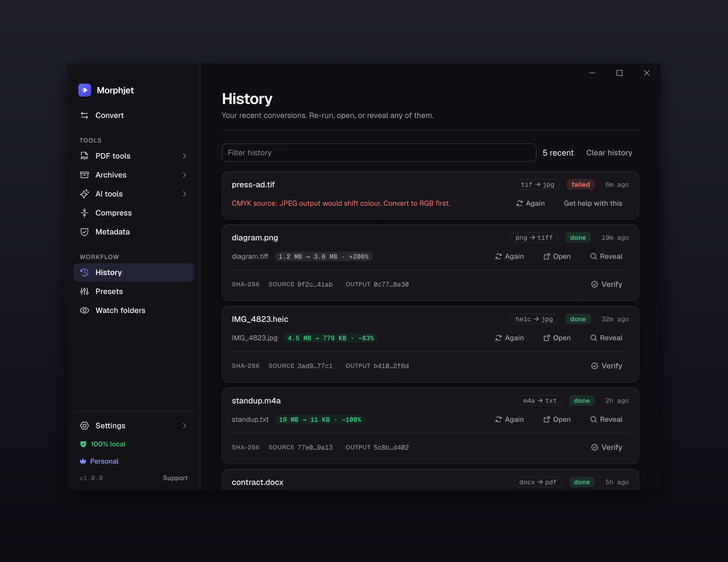Click output hash 0c77…8e30
Screen dimensions: 728x562
(x=391, y=284)
